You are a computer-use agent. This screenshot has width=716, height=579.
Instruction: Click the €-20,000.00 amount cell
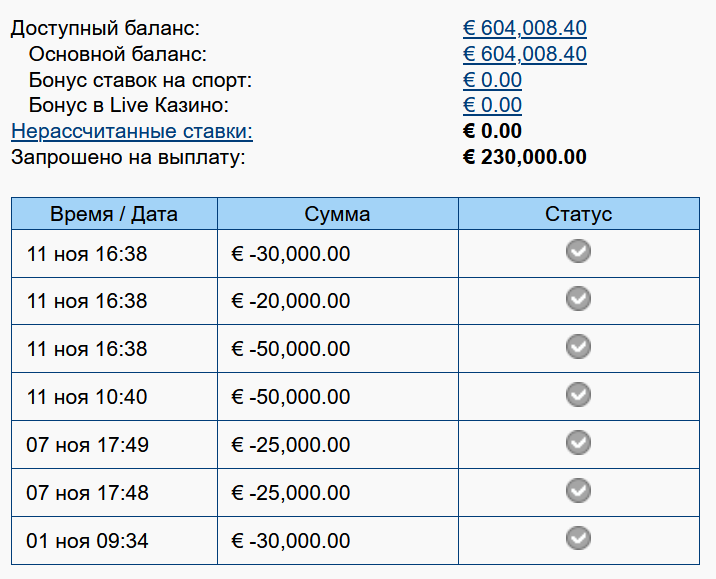[291, 301]
